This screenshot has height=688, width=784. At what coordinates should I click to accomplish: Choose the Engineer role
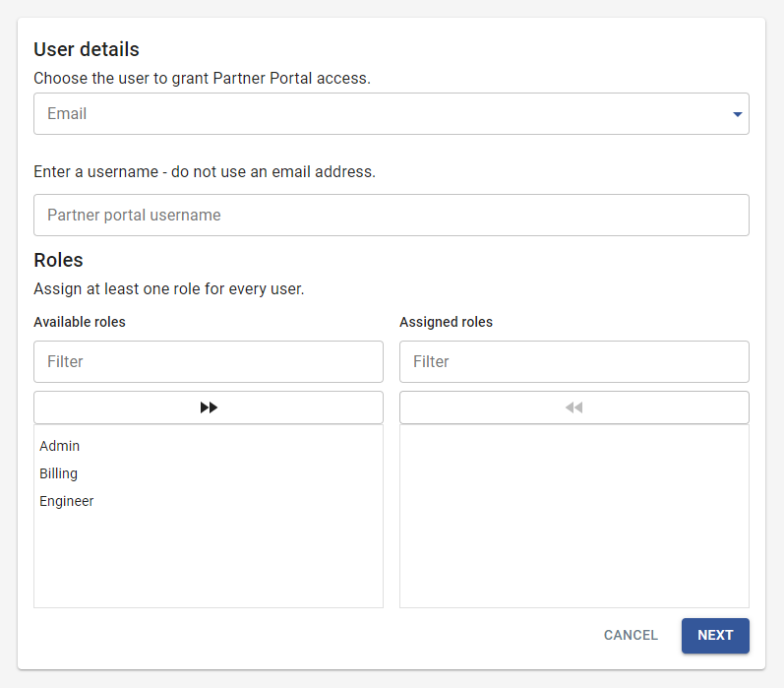click(x=67, y=501)
